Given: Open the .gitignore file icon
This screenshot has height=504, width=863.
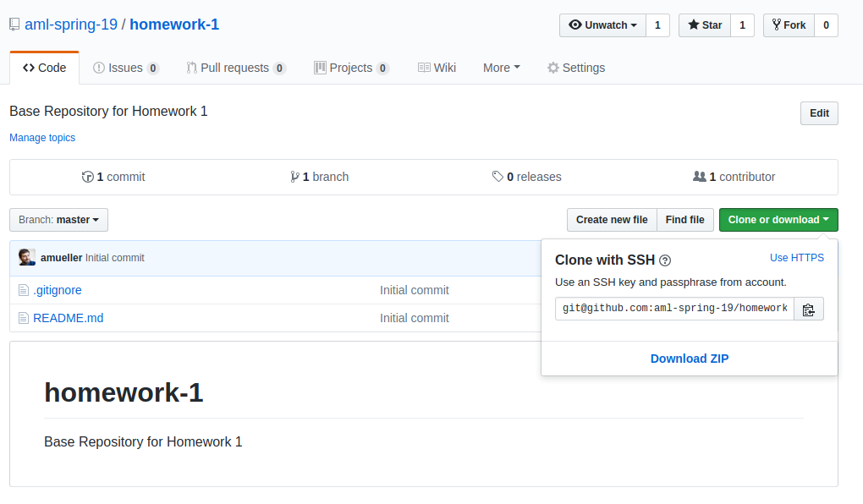Looking at the screenshot, I should tap(23, 290).
